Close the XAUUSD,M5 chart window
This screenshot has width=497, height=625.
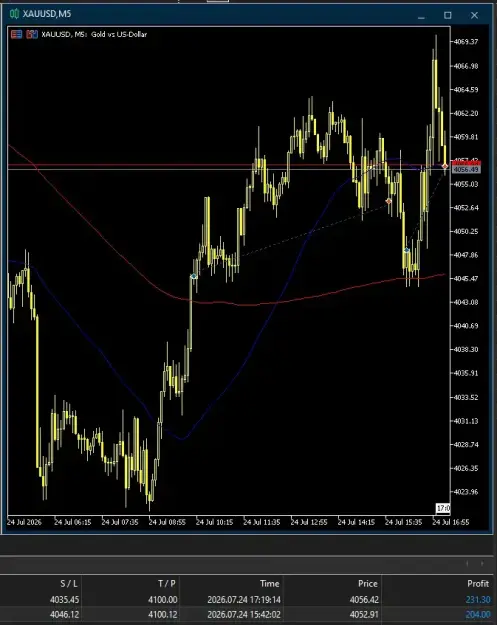(474, 15)
